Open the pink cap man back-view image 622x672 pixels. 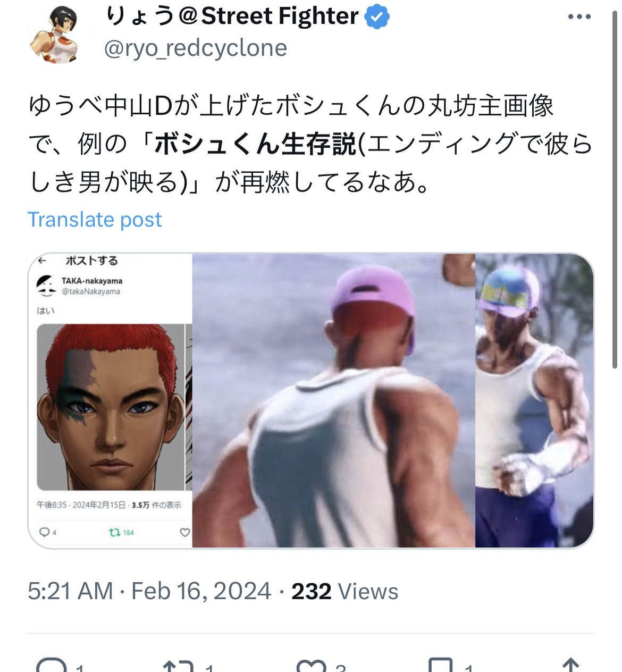(x=333, y=400)
